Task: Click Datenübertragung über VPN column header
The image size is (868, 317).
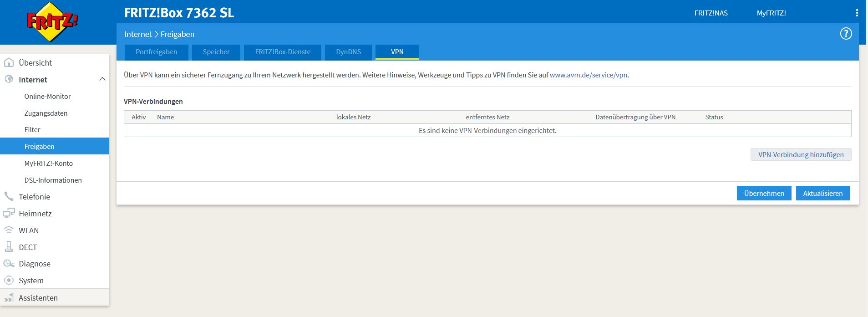Action: point(635,117)
